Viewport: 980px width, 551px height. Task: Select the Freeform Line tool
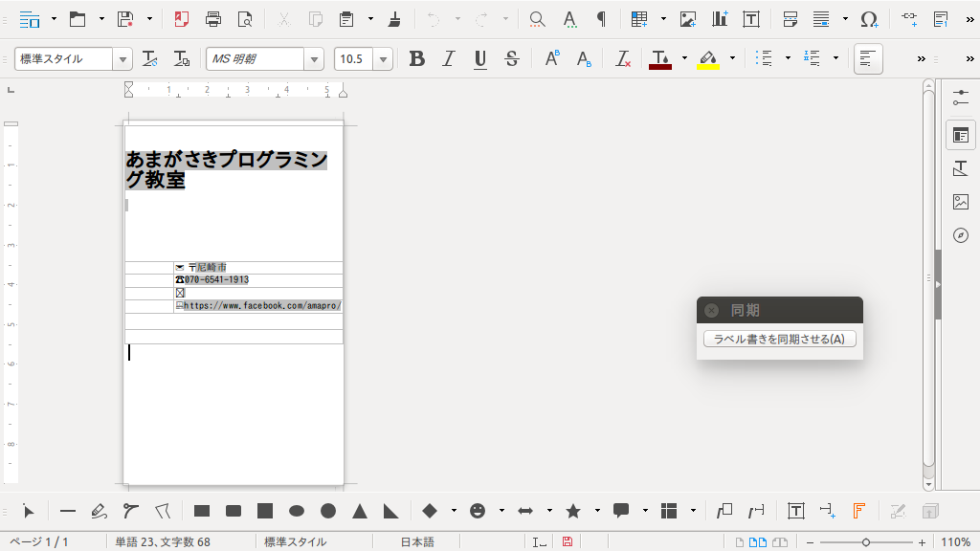coord(99,512)
